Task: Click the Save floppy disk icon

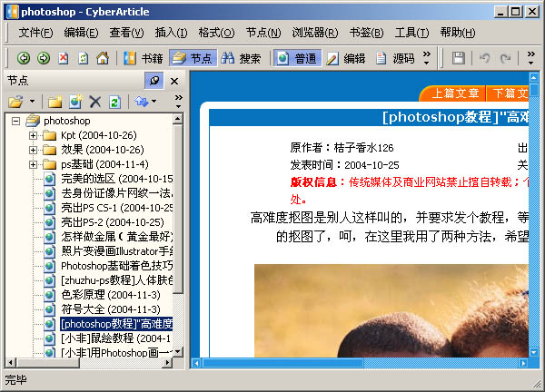Action: click(x=459, y=58)
